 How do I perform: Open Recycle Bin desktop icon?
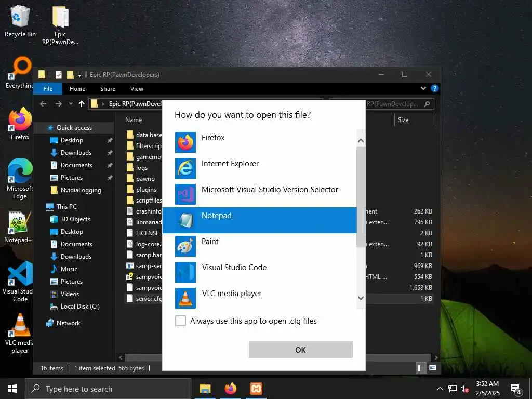(x=20, y=21)
